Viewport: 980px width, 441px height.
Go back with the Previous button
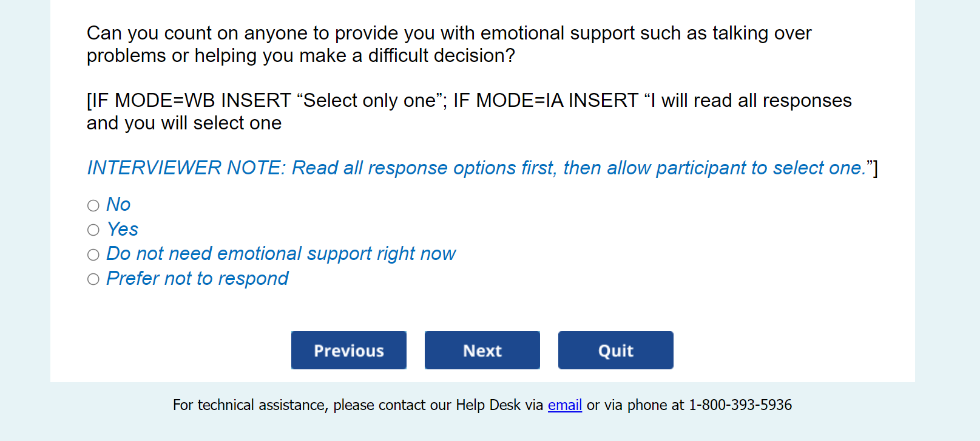click(x=348, y=350)
